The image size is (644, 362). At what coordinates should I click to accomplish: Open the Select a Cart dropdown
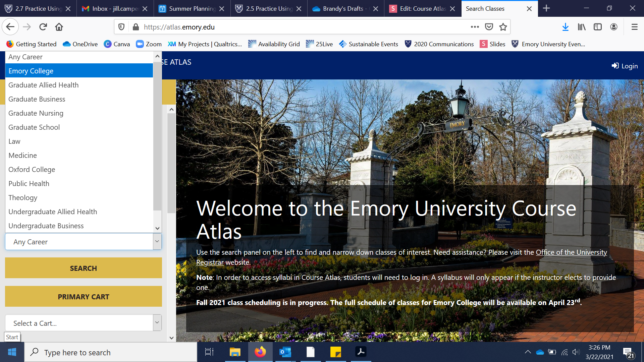[x=83, y=323]
